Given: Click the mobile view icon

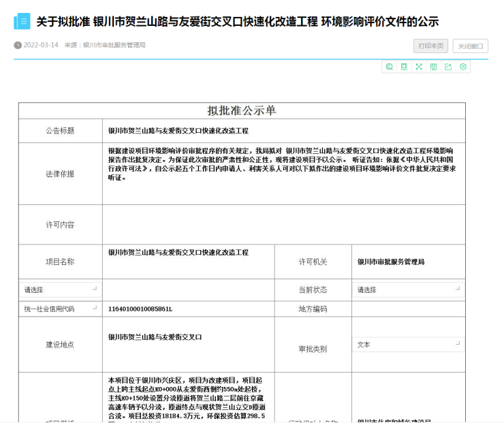Looking at the screenshot, I should tap(404, 67).
